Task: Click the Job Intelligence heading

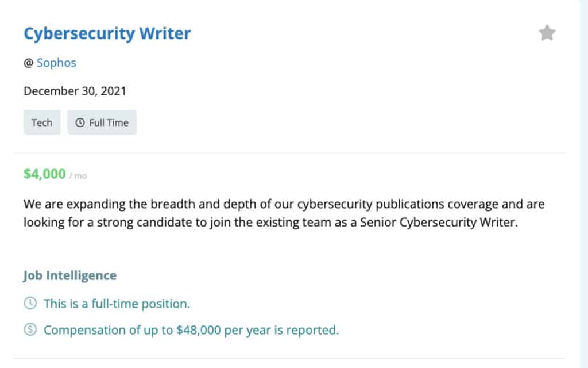Action: coord(69,275)
